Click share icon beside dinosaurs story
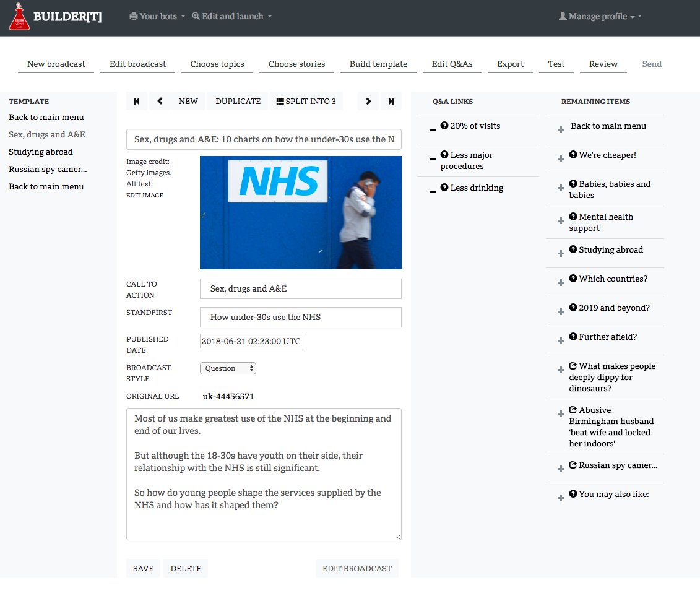 (573, 366)
